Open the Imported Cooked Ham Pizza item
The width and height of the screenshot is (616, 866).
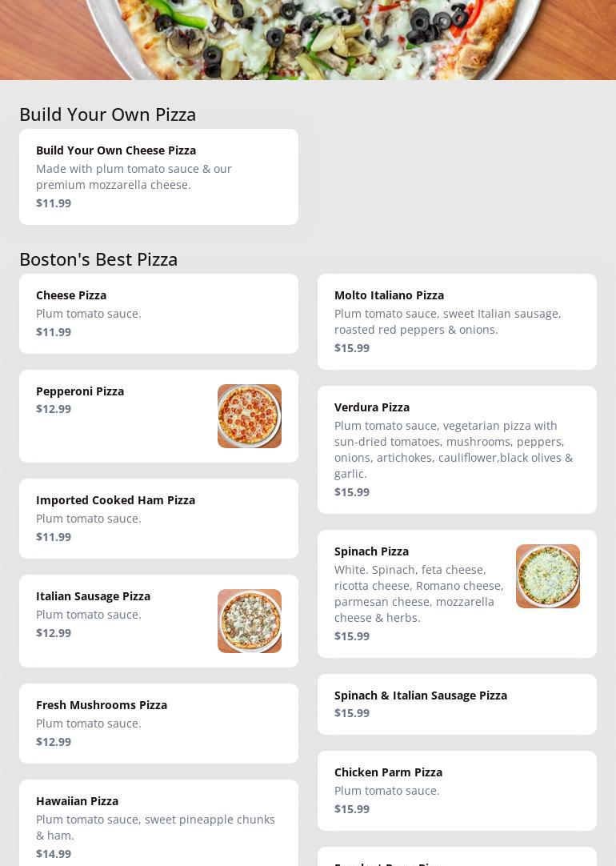point(158,518)
